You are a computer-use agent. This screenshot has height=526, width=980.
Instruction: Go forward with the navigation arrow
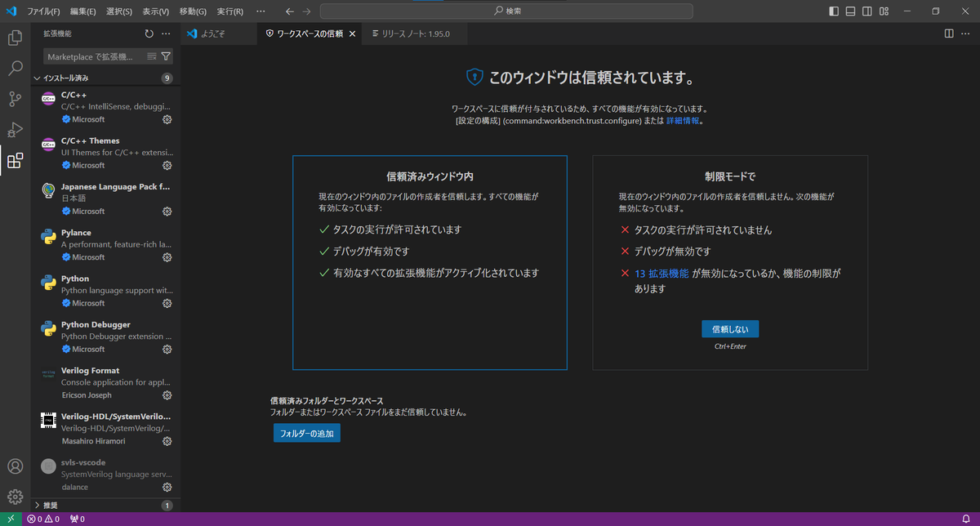coord(306,11)
